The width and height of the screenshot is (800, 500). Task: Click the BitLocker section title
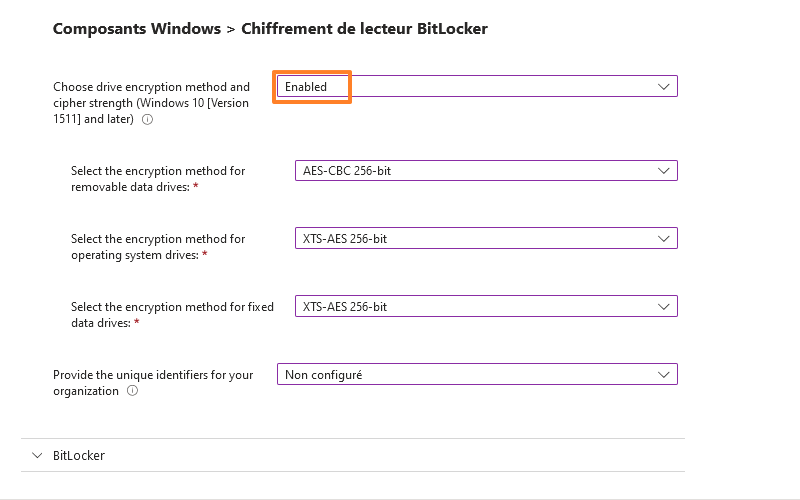coord(79,455)
